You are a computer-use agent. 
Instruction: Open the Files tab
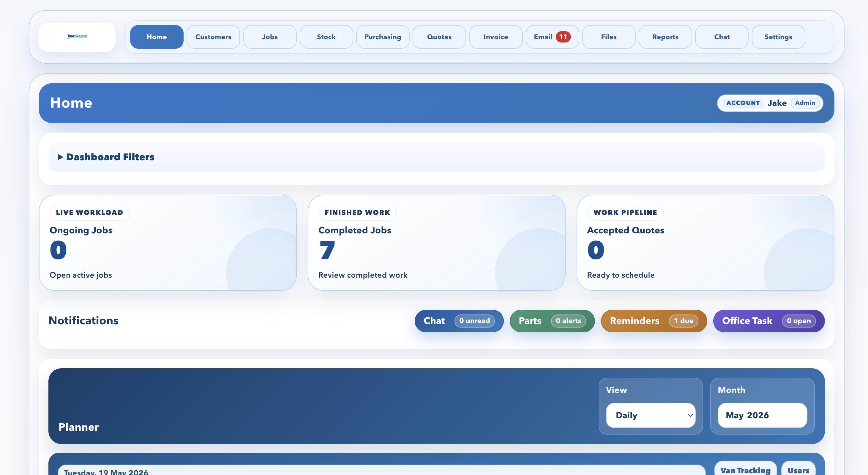click(x=609, y=37)
